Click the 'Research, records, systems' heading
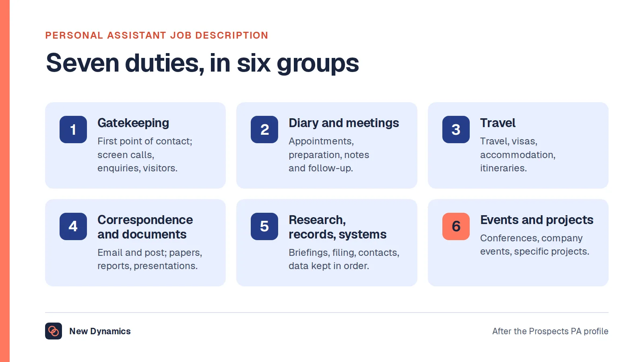Viewport: 644px width, 362px height. click(x=338, y=227)
